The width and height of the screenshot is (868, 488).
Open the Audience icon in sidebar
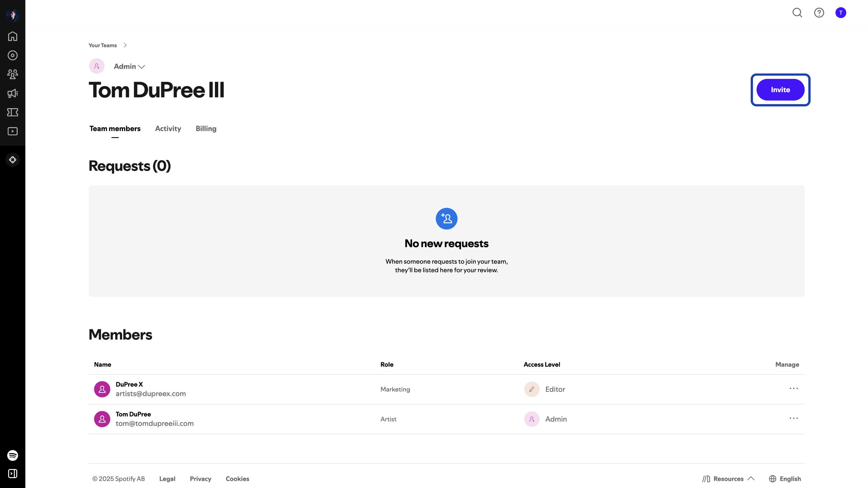(x=13, y=74)
